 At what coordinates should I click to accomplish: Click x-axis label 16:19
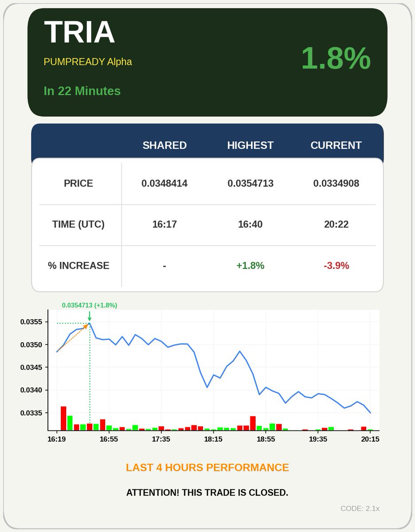57,439
